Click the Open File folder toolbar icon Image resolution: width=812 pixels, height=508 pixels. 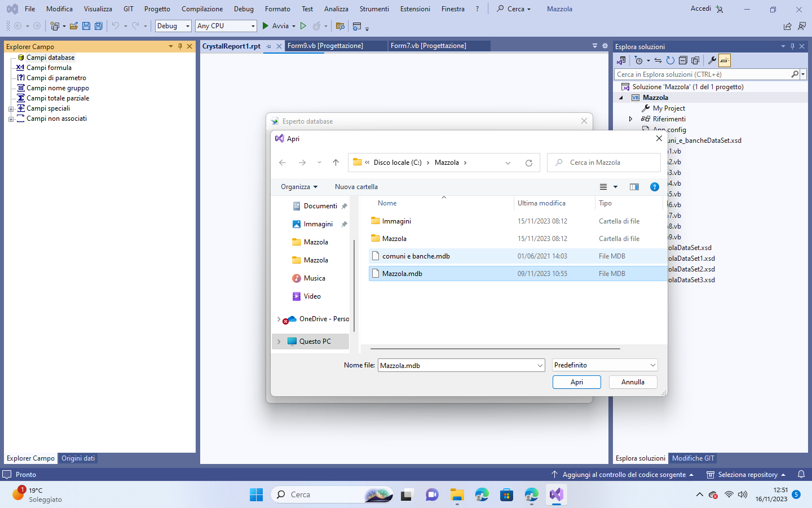coord(74,26)
